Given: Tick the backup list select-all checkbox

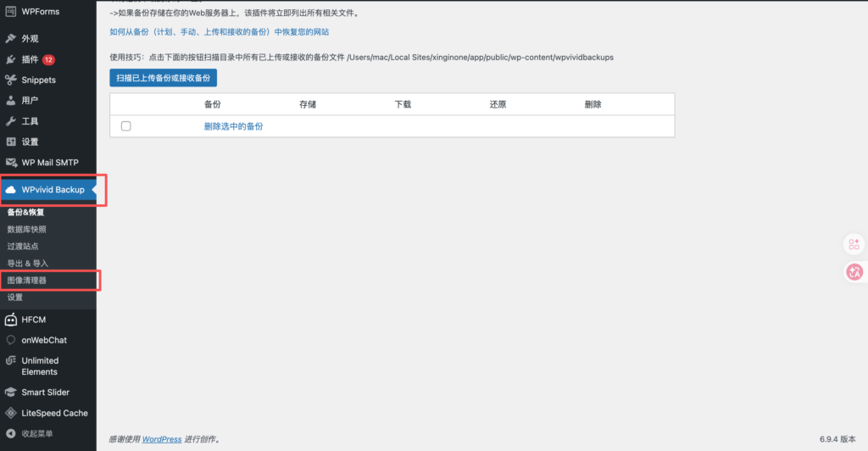Looking at the screenshot, I should click(126, 126).
